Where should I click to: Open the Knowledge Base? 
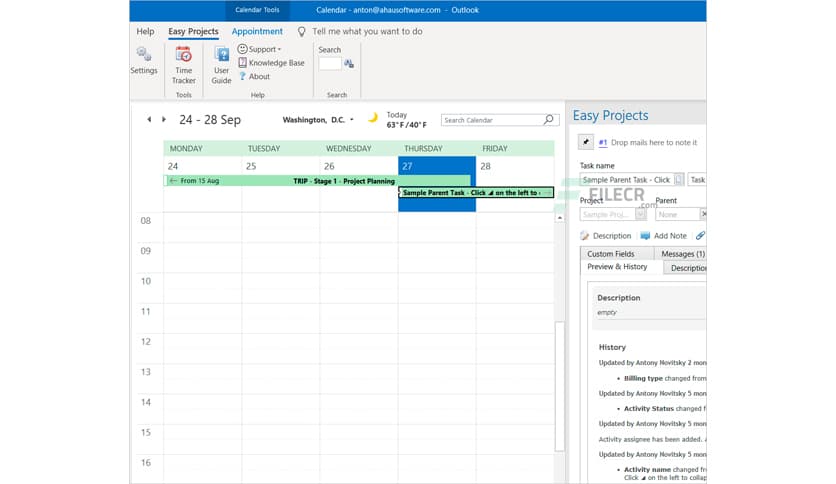271,63
